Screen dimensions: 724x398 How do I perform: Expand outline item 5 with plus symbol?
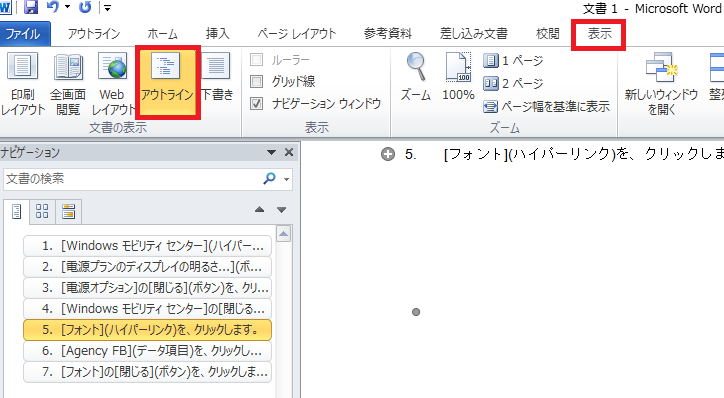coord(388,154)
